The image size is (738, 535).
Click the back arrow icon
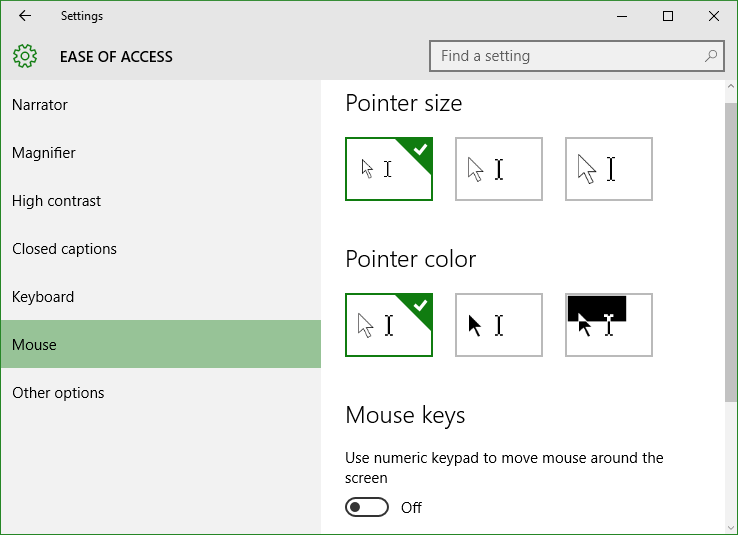(x=24, y=16)
